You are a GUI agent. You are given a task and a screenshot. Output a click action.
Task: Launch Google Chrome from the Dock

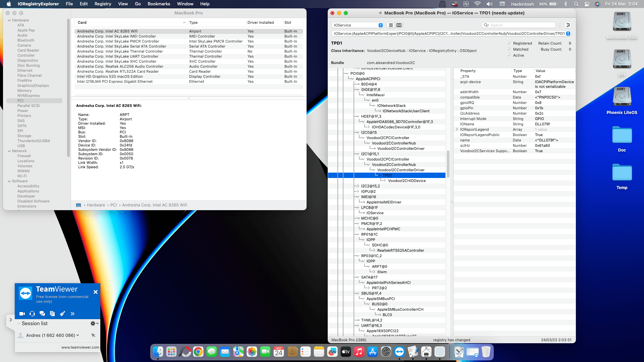[198, 352]
